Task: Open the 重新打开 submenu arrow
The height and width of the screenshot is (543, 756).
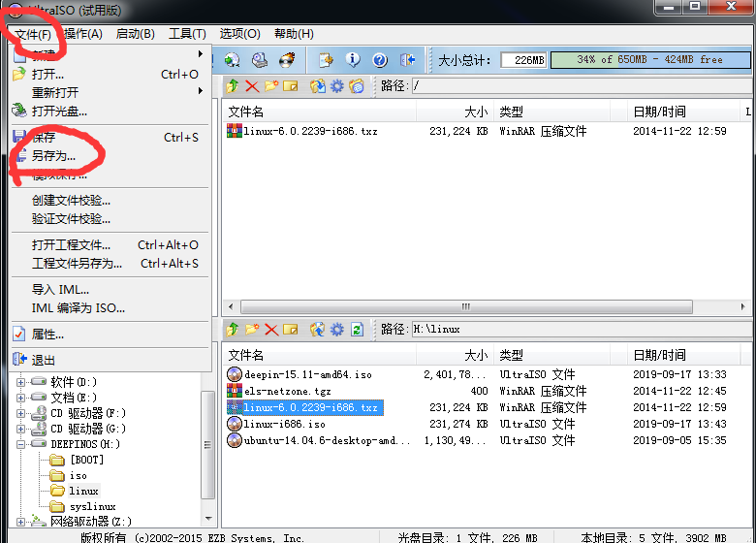Action: 201,90
